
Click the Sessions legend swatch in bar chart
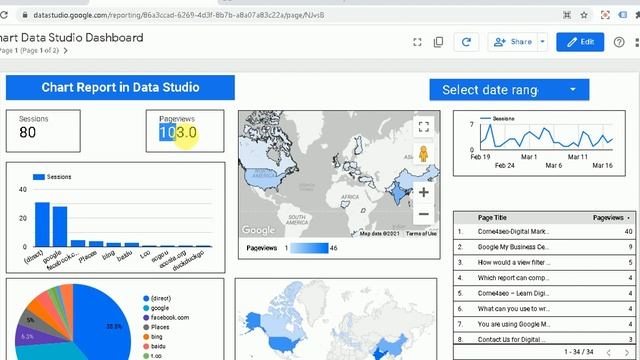click(39, 177)
